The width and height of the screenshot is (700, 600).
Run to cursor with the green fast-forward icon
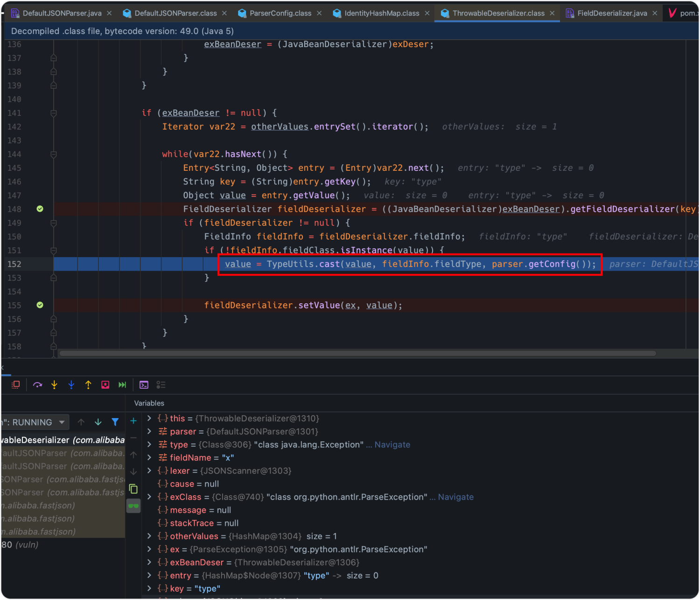pos(122,384)
